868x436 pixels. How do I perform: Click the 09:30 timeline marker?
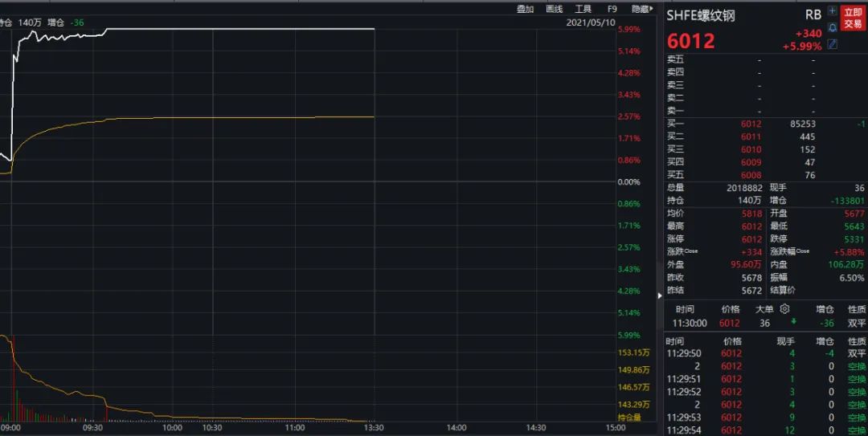95,428
